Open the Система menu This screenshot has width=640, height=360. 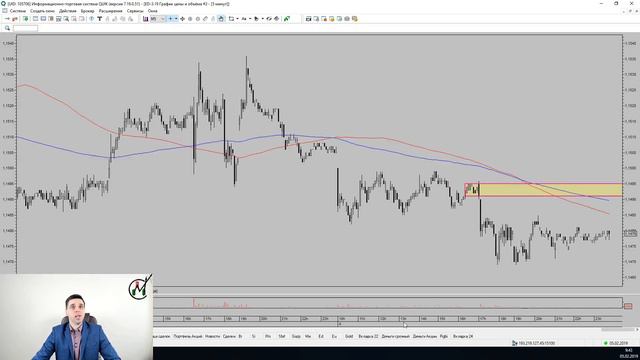tap(18, 11)
